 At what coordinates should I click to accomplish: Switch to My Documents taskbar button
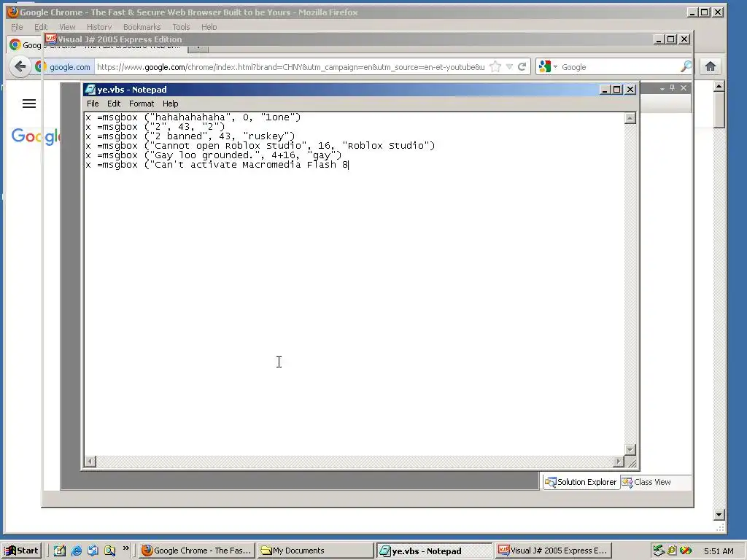[x=315, y=551]
